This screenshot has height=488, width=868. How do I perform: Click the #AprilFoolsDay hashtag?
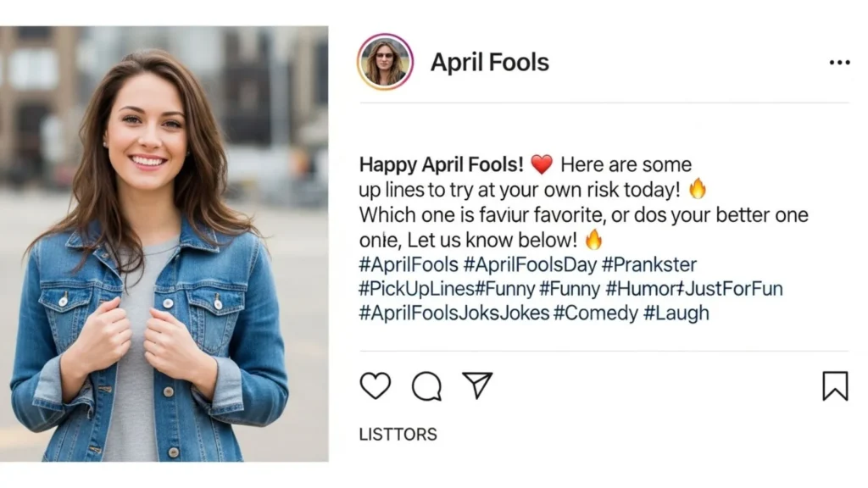[x=527, y=264]
